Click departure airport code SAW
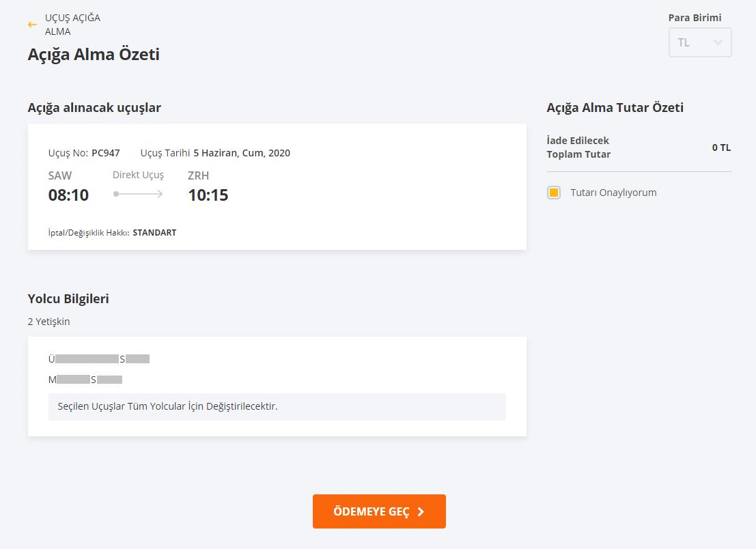This screenshot has width=756, height=549. [x=60, y=175]
